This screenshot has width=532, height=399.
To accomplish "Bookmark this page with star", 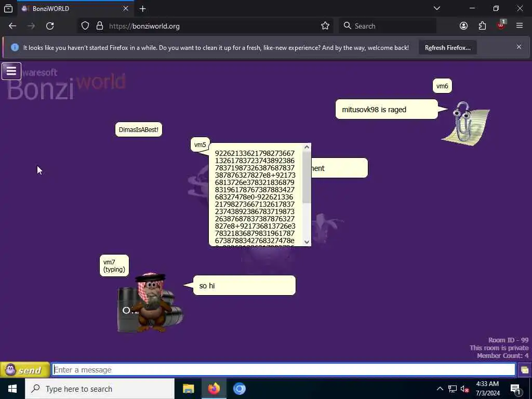I will point(325,26).
